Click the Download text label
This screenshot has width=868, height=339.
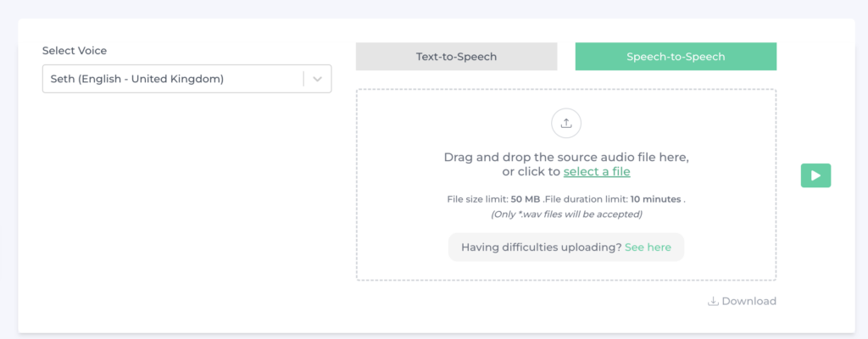749,302
